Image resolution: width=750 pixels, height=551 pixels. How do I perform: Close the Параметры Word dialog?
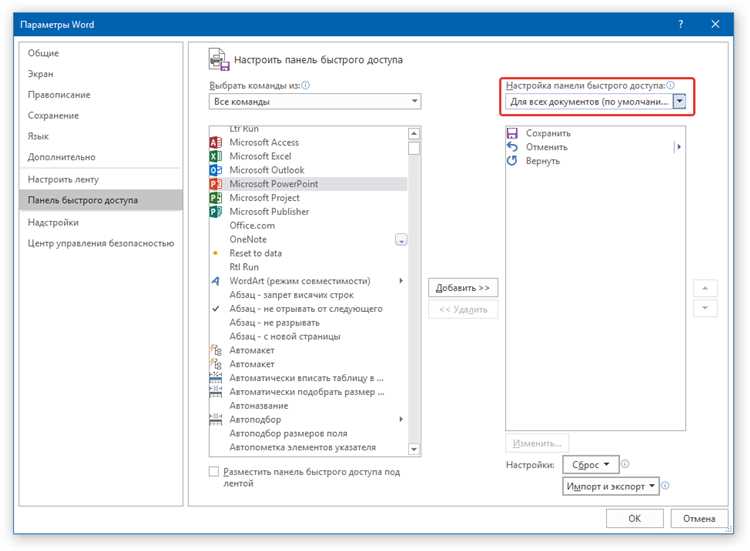[x=716, y=24]
